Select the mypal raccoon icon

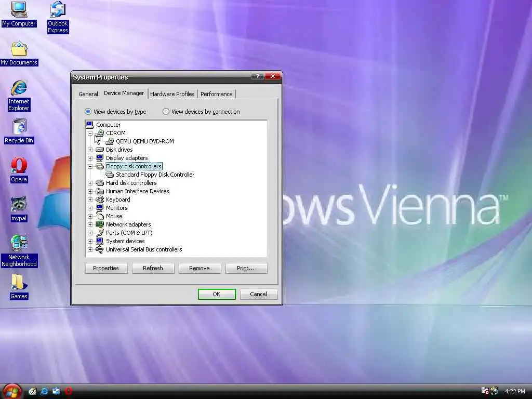pos(19,205)
